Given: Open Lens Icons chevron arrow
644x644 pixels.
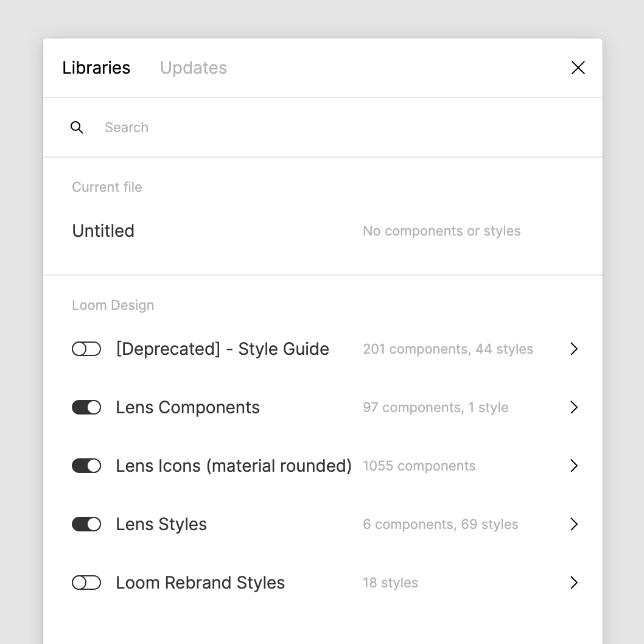Looking at the screenshot, I should [574, 465].
